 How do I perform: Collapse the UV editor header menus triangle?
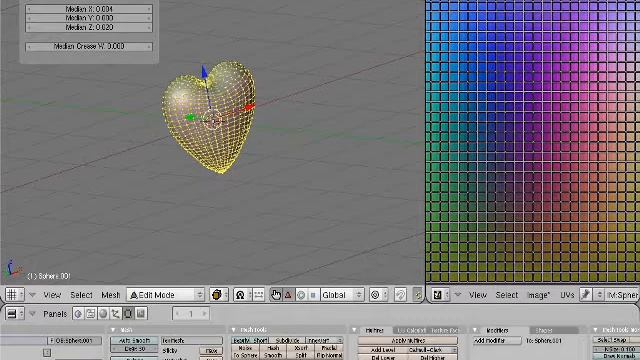(458, 295)
